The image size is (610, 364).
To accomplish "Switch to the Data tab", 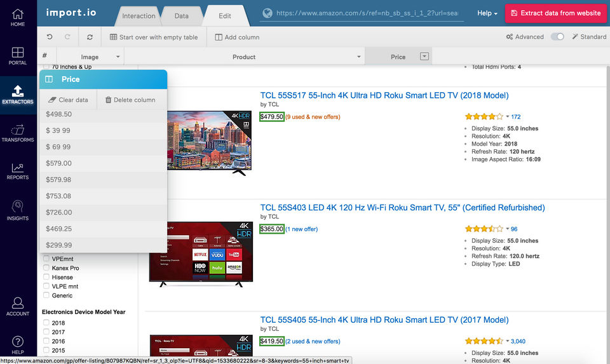I will (x=181, y=16).
